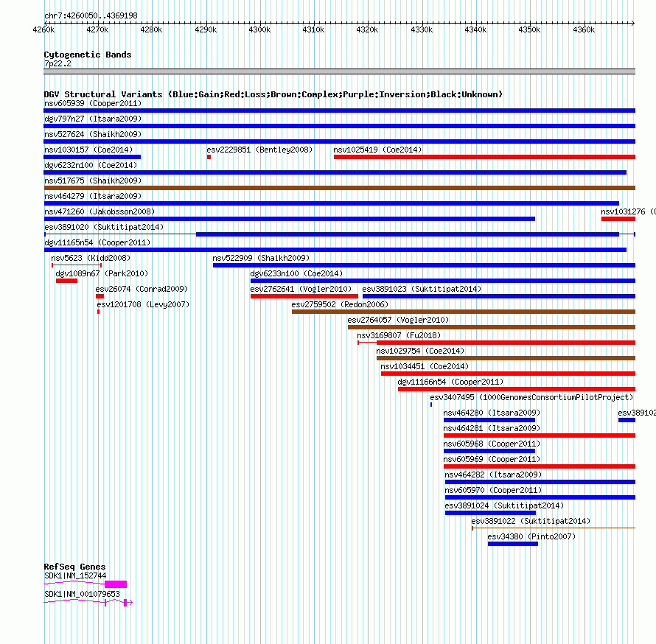Click the dgv11165n54 (Cooper2011) label
Image resolution: width=656 pixels, height=644 pixels.
[97, 242]
